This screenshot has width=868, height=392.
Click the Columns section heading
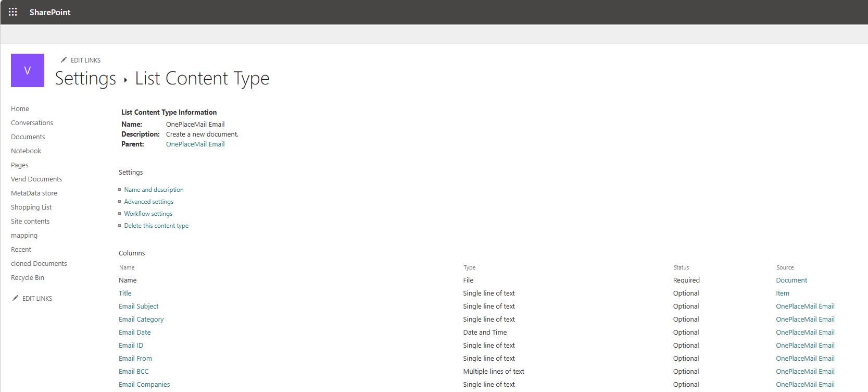click(x=132, y=253)
